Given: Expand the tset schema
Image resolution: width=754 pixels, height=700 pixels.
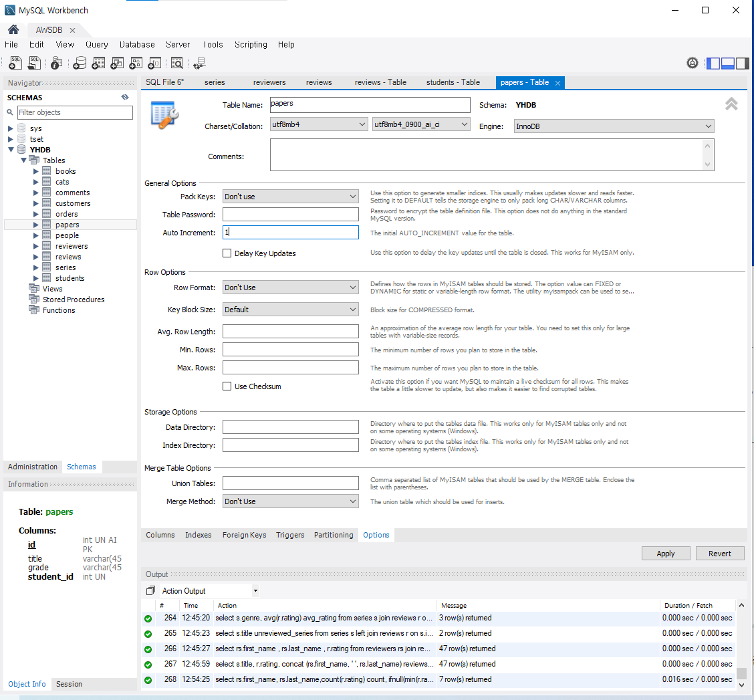Looking at the screenshot, I should tap(11, 139).
